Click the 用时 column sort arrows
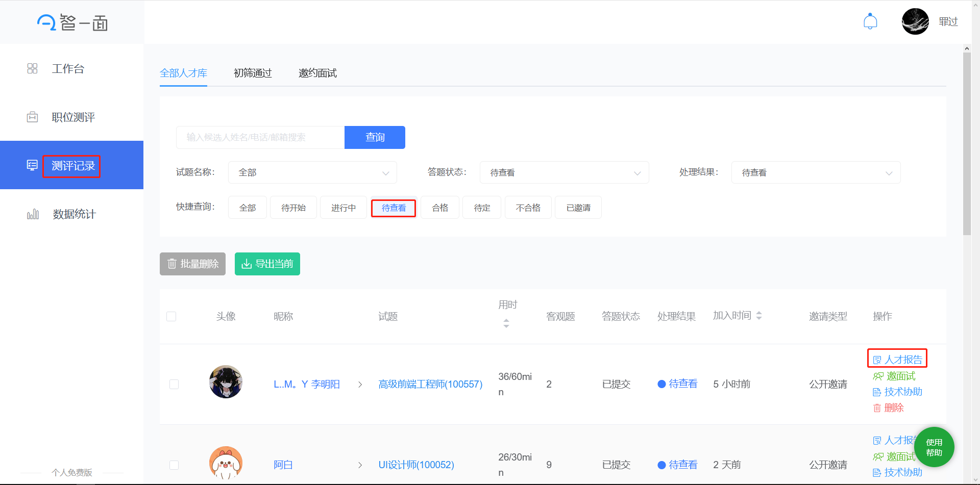 [506, 323]
